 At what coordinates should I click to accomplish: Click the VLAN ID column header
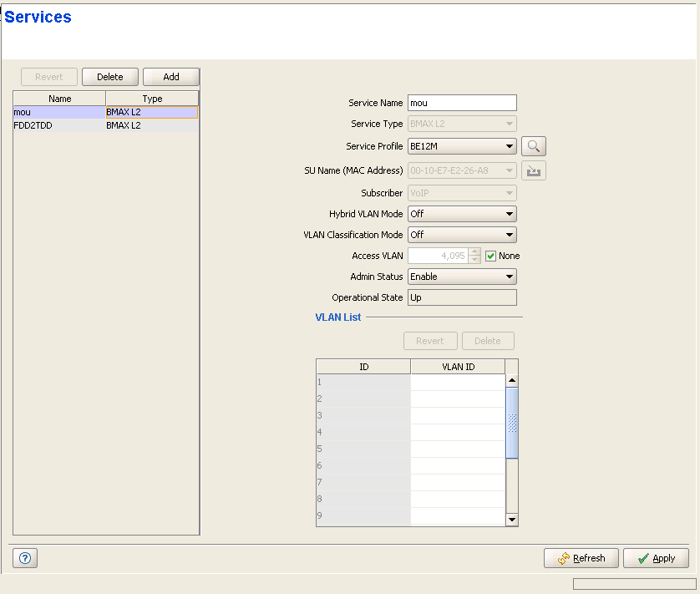click(458, 367)
